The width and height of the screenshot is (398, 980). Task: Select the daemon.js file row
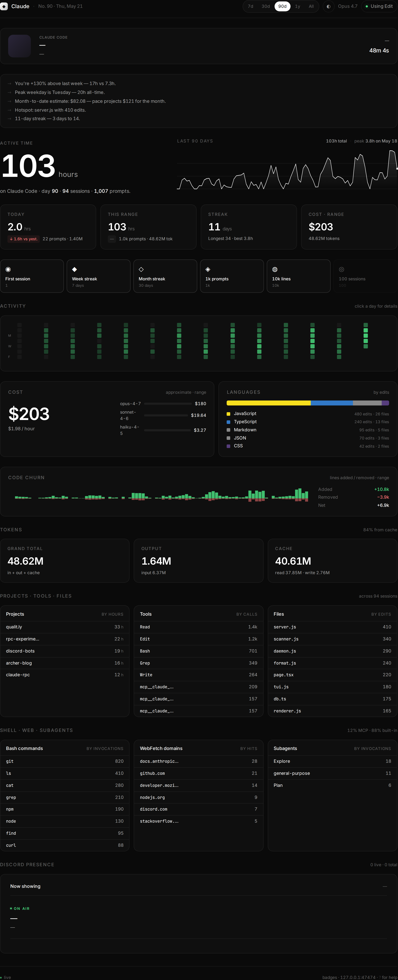click(333, 651)
